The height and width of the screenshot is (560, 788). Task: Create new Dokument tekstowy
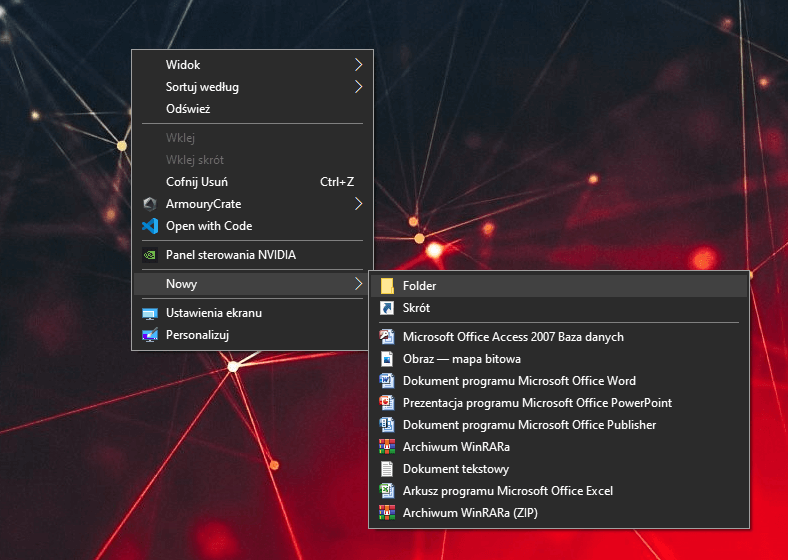coord(559,469)
